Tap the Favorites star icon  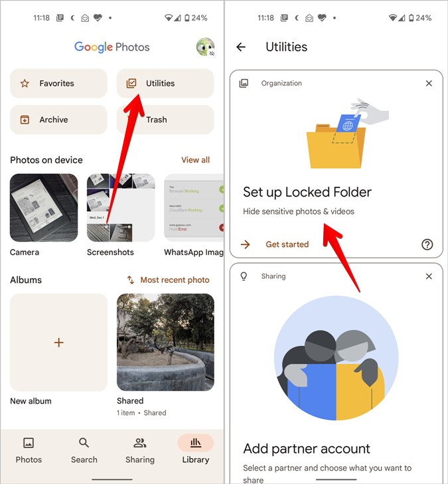click(x=25, y=84)
